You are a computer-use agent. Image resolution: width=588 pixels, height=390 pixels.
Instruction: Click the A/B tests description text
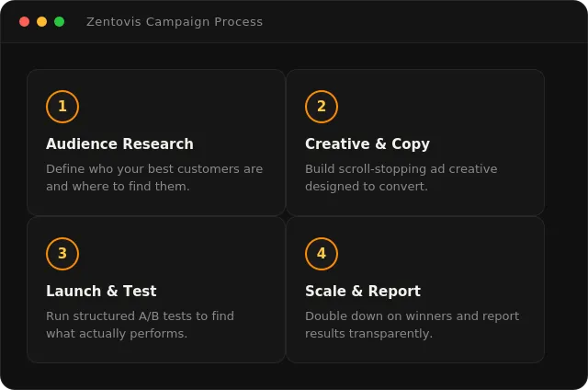[x=140, y=325]
